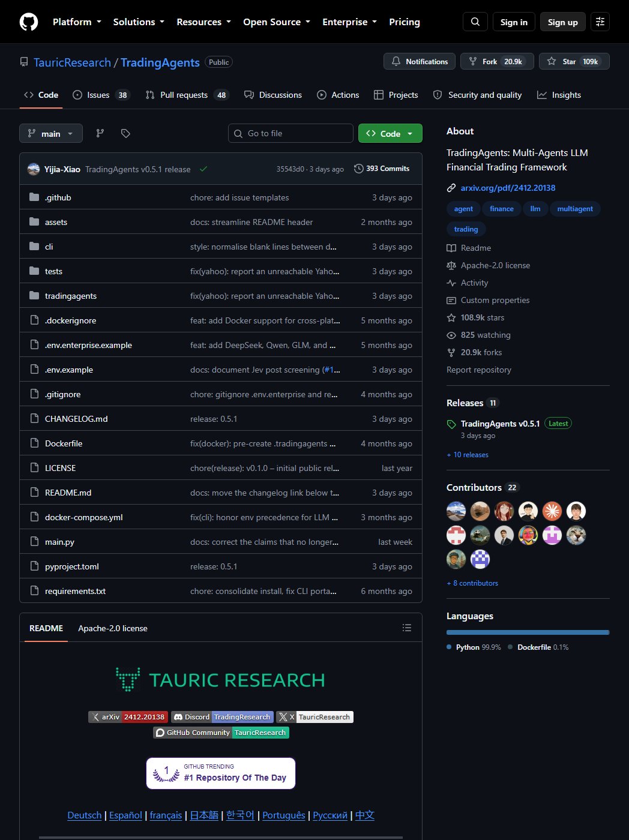Open the main branch dropdown
The image size is (629, 840).
click(51, 133)
